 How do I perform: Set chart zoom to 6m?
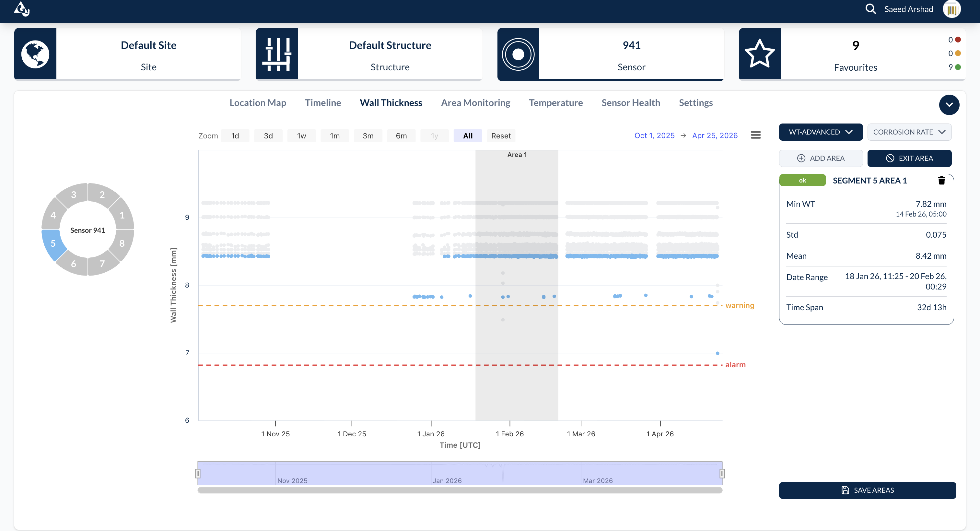tap(401, 136)
